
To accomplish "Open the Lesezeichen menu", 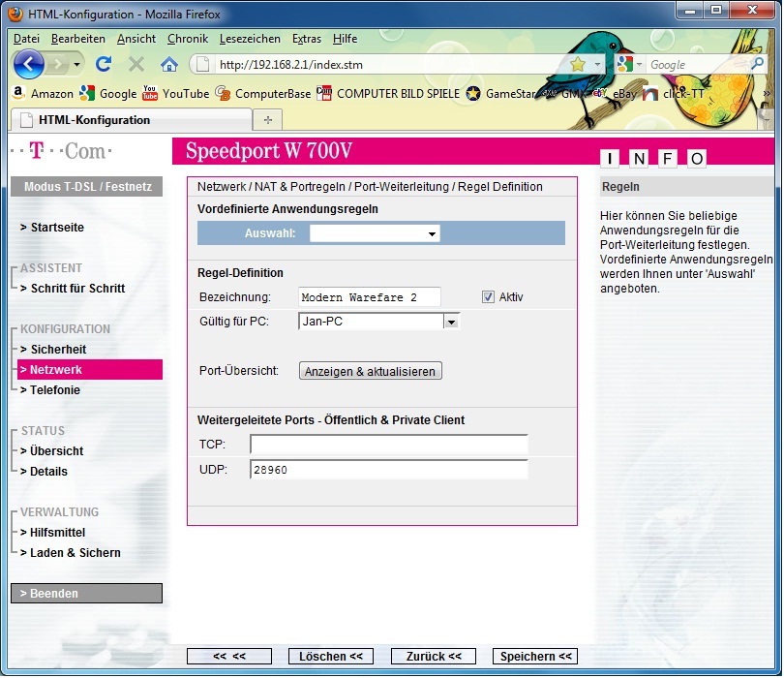I will tap(250, 39).
